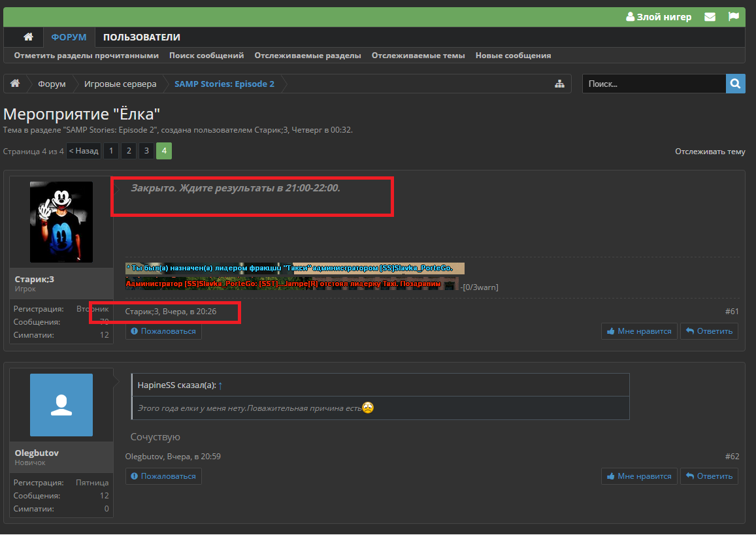Click Отслеживать тему link

(710, 152)
